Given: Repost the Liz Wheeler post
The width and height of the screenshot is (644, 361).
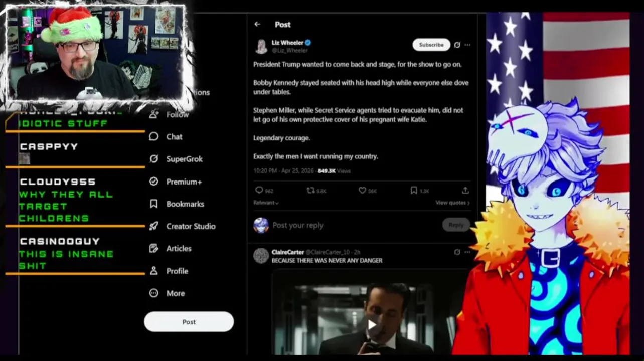Looking at the screenshot, I should [x=311, y=191].
